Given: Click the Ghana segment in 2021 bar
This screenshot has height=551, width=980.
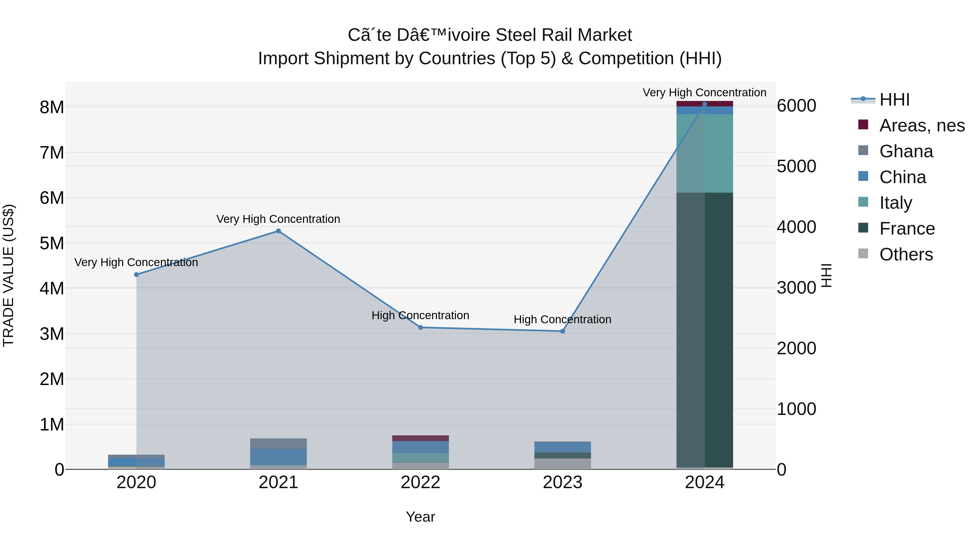Looking at the screenshot, I should [278, 444].
